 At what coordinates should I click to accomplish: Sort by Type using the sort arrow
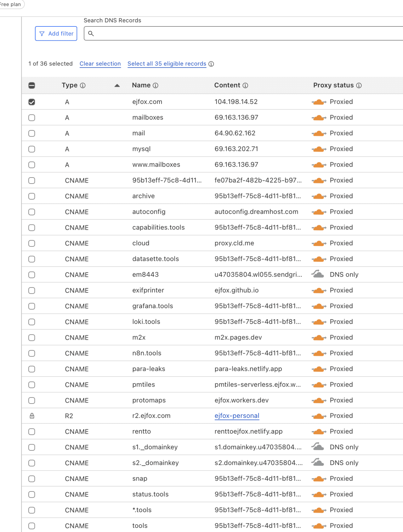(x=117, y=86)
